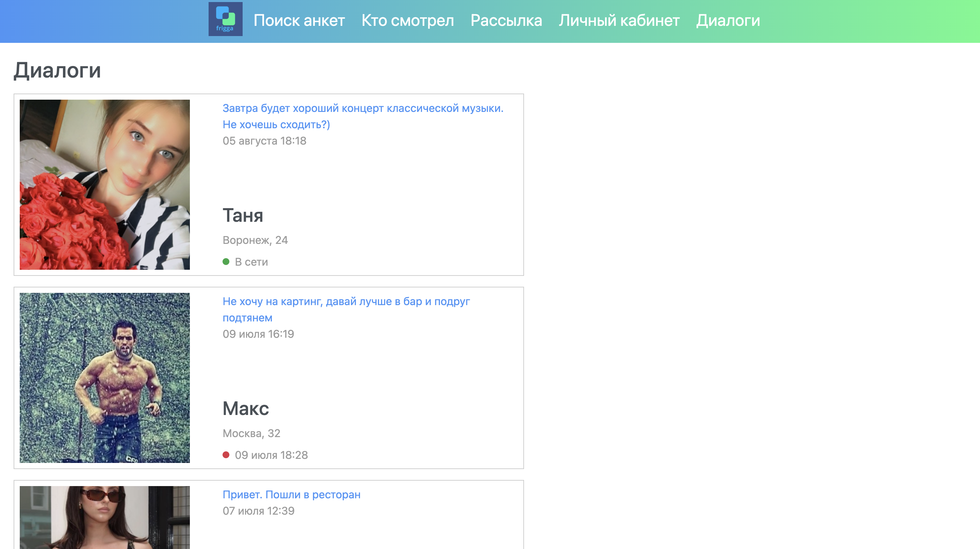Screen dimensions: 980x549
Task: Click the В сети status text
Action: point(251,262)
